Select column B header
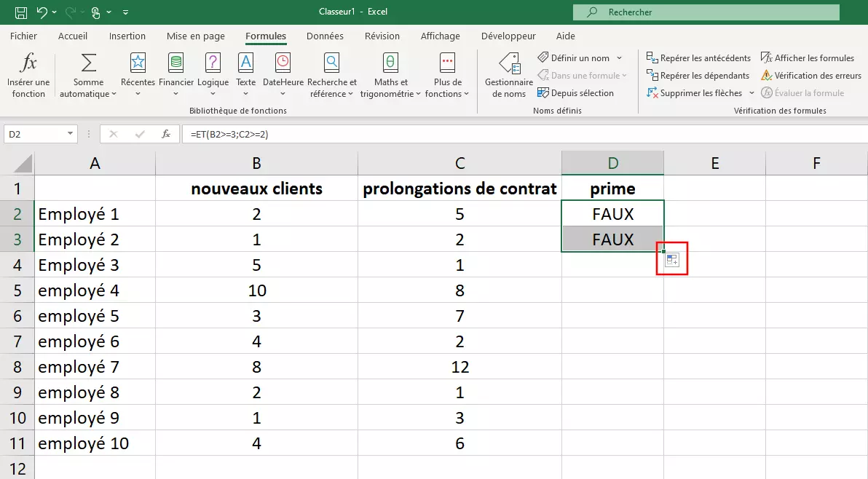Screen dimensions: 868x479 (x=256, y=163)
